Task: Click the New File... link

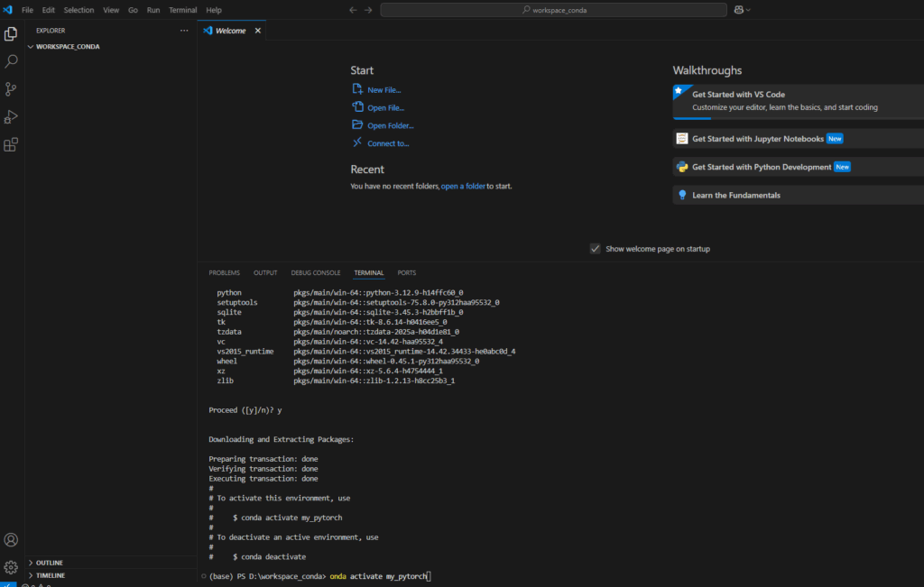Action: tap(384, 90)
